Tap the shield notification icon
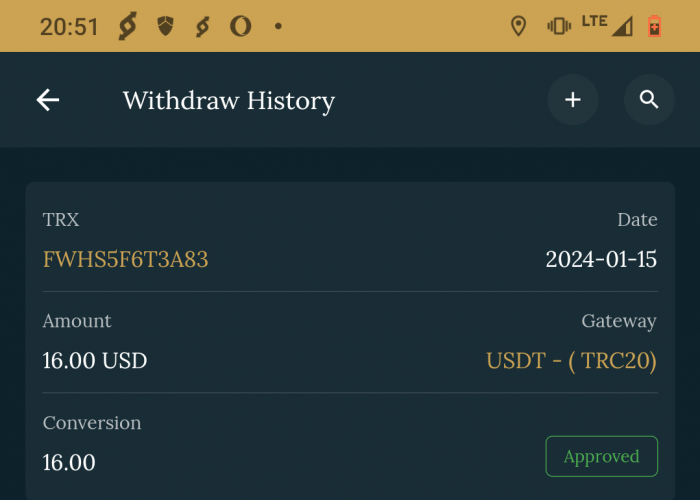The width and height of the screenshot is (700, 500). coord(166,27)
